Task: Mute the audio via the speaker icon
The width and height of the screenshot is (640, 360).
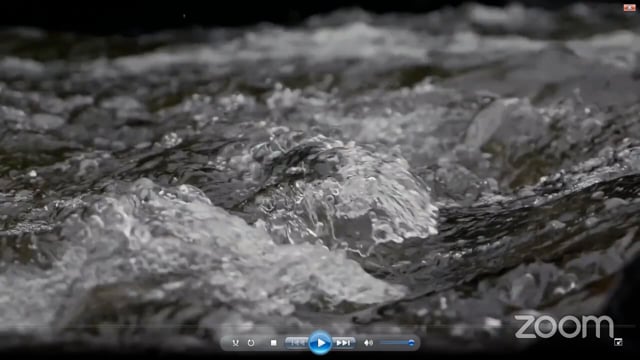Action: coord(368,343)
